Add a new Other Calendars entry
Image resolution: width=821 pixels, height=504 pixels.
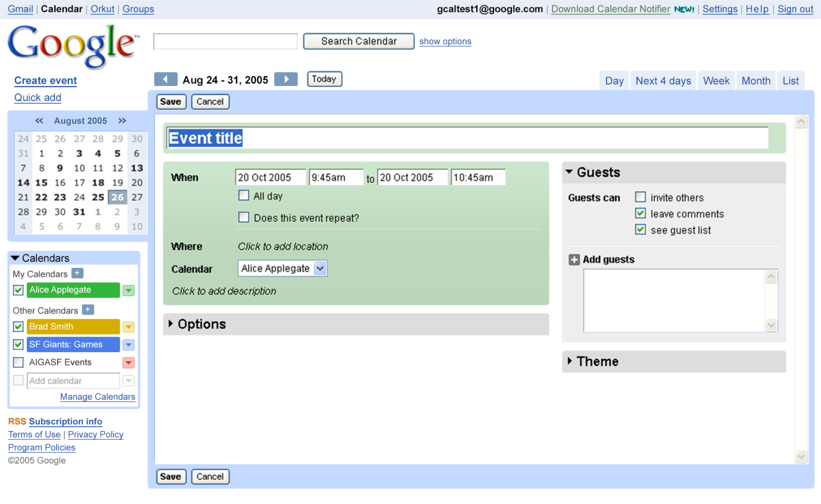pyautogui.click(x=88, y=309)
